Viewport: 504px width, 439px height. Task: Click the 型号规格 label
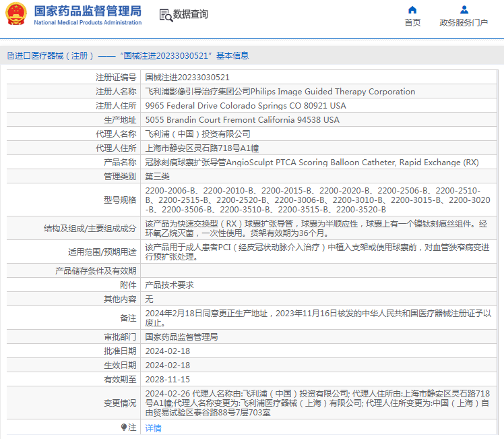click(x=120, y=200)
